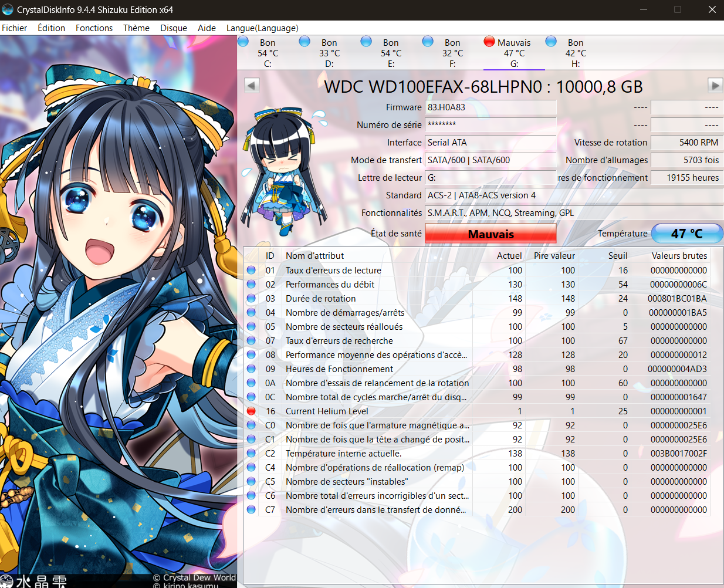Click the WDC WD100EFAX-68LHPN0 disk title
Screen dimensions: 724x588
[x=483, y=87]
